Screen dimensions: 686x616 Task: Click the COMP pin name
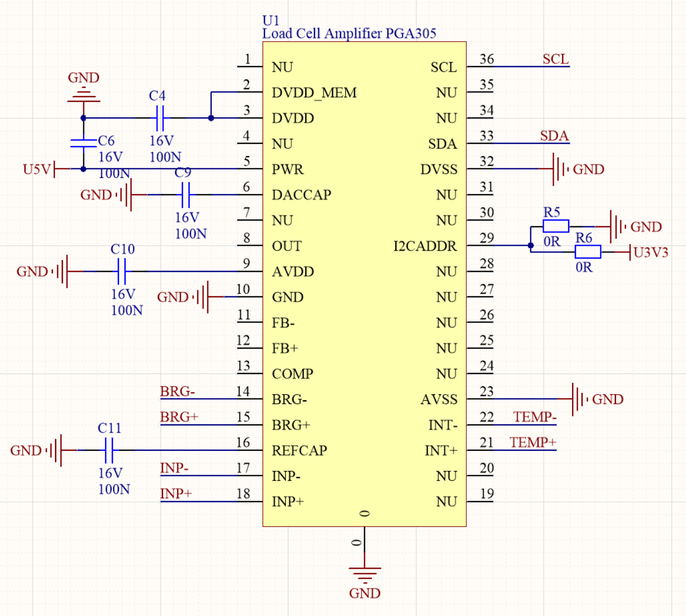[x=292, y=374]
